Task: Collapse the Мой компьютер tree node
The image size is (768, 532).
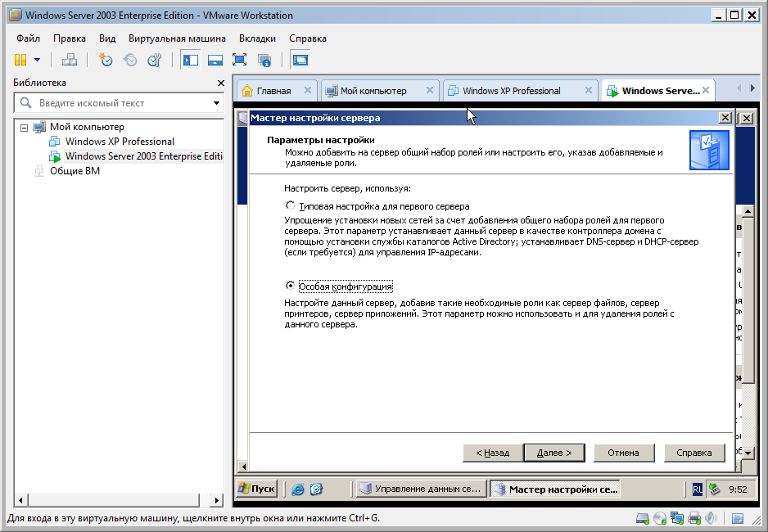Action: tap(24, 128)
